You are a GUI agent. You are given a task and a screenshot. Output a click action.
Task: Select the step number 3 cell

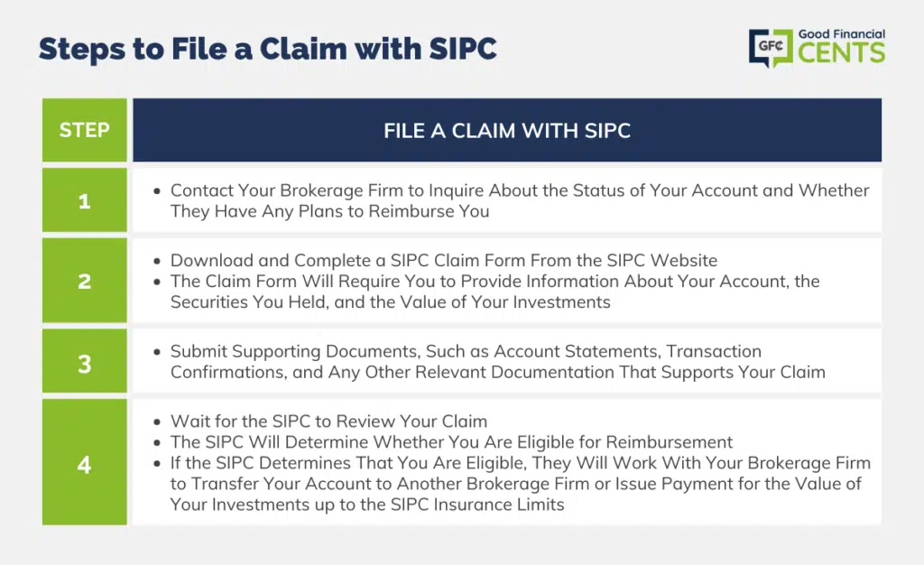coord(84,361)
